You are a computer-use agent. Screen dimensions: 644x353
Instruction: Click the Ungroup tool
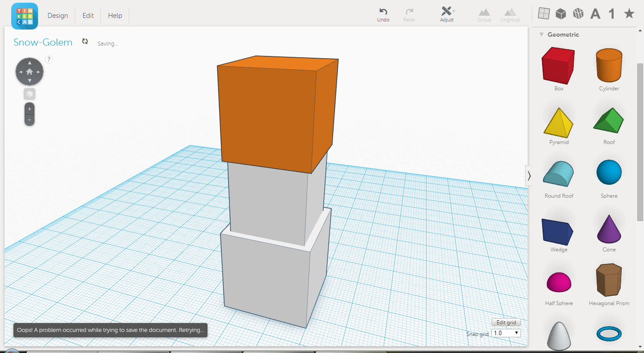[510, 15]
